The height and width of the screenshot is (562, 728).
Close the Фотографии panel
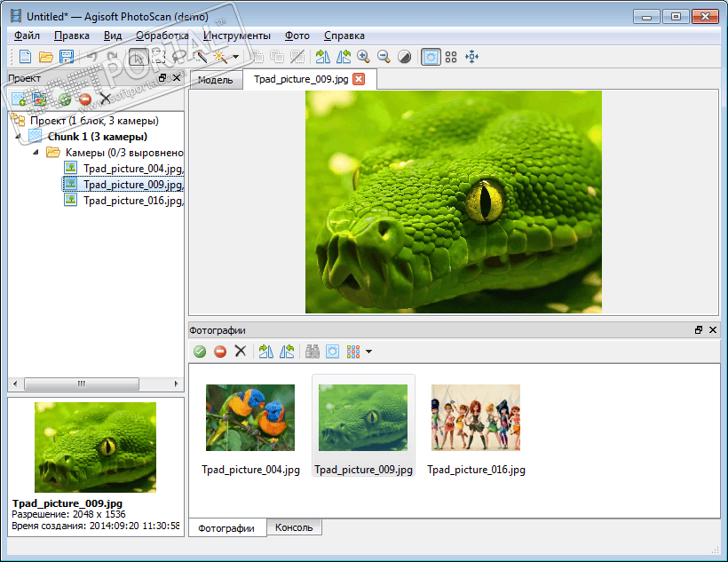pyautogui.click(x=713, y=329)
